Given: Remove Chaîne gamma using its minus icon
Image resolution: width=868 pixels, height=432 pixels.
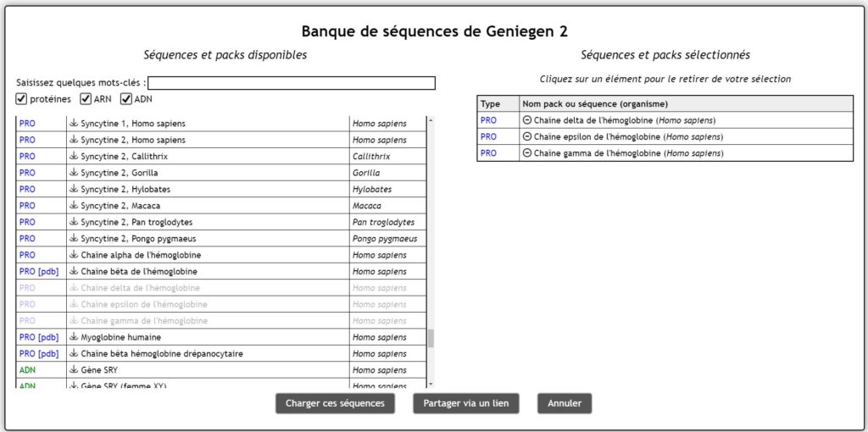Looking at the screenshot, I should pyautogui.click(x=526, y=153).
